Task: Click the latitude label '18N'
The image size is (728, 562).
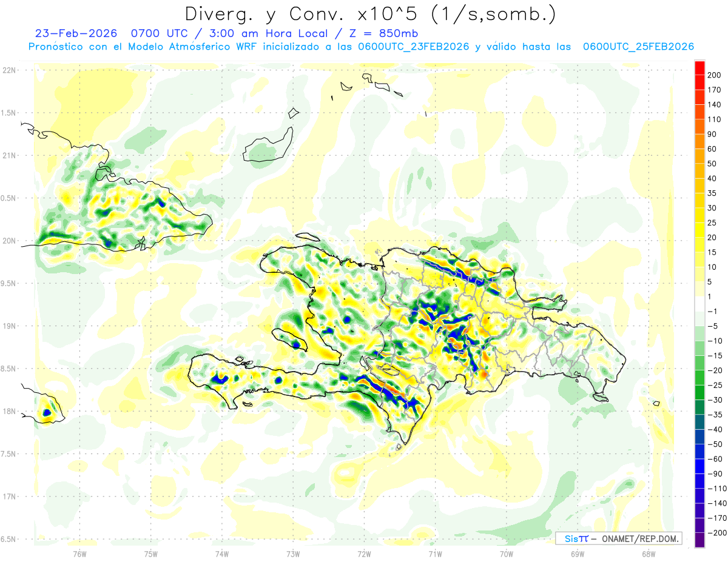Action: pyautogui.click(x=8, y=411)
